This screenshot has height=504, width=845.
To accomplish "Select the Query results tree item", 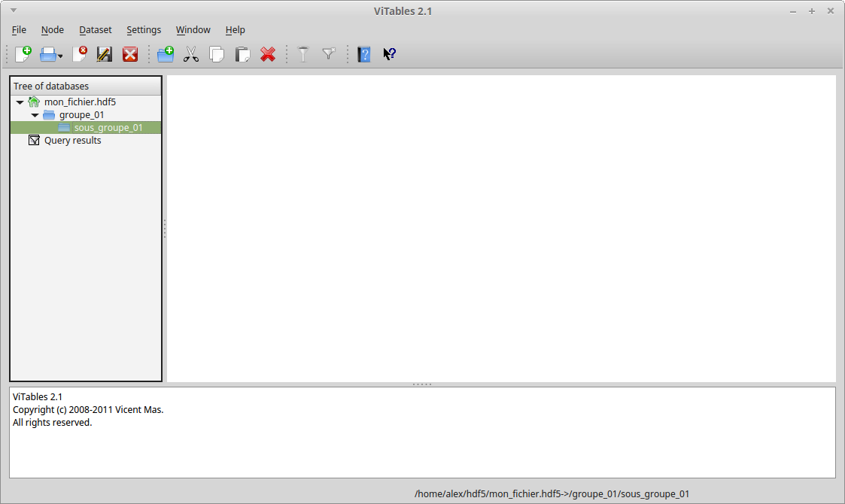I will coord(72,141).
